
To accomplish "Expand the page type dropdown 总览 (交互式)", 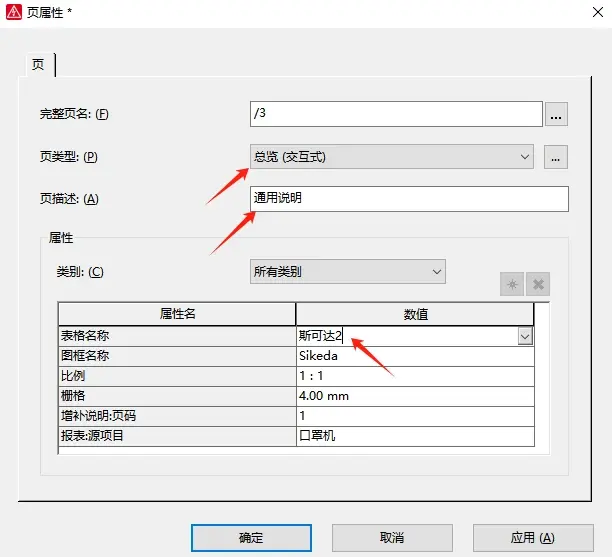I will pyautogui.click(x=391, y=157).
